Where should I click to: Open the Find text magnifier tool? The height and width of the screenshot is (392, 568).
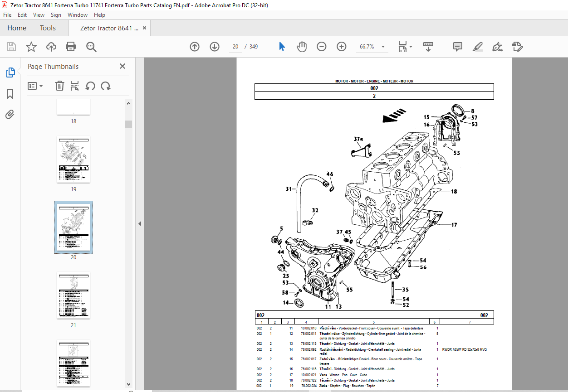(91, 47)
